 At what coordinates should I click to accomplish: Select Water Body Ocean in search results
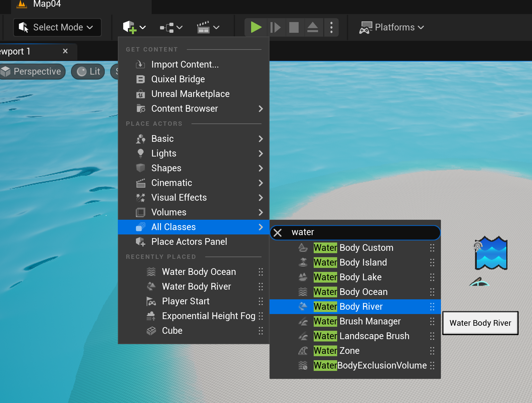(355, 292)
